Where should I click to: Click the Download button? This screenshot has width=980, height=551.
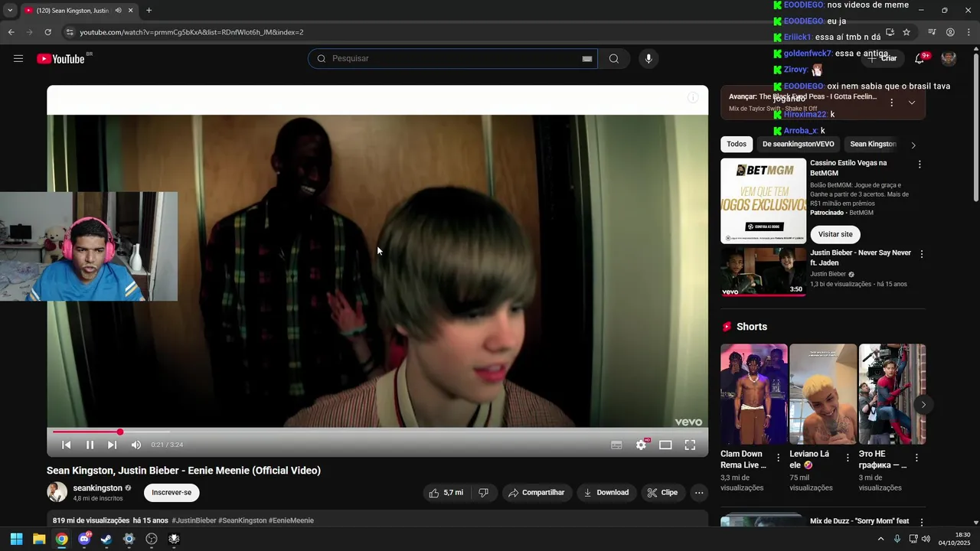[606, 493]
